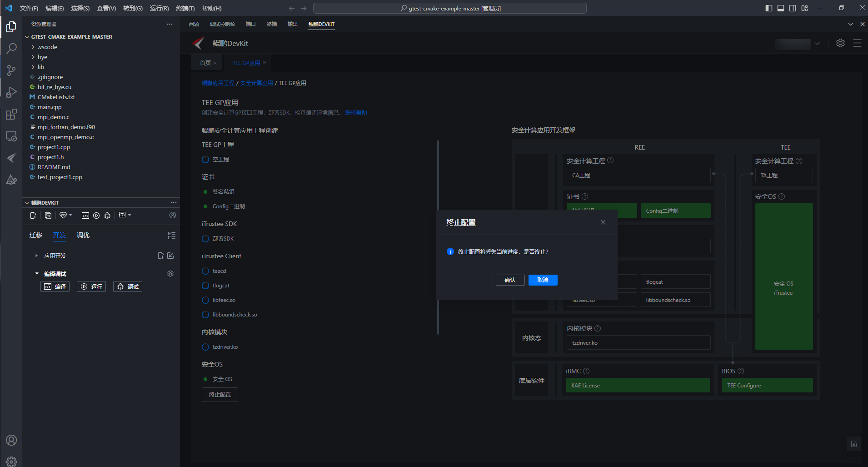
Task: Click import project icon in DevKit toolbar
Action: click(48, 216)
